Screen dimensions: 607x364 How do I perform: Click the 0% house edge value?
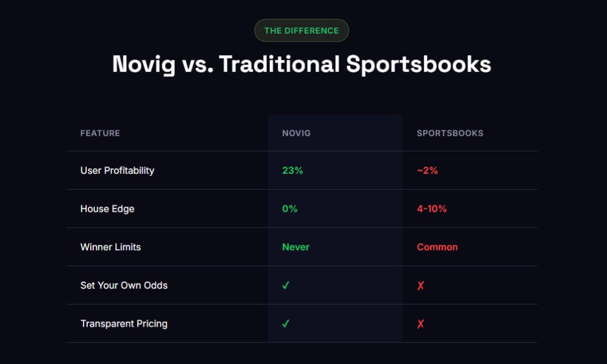(x=290, y=209)
